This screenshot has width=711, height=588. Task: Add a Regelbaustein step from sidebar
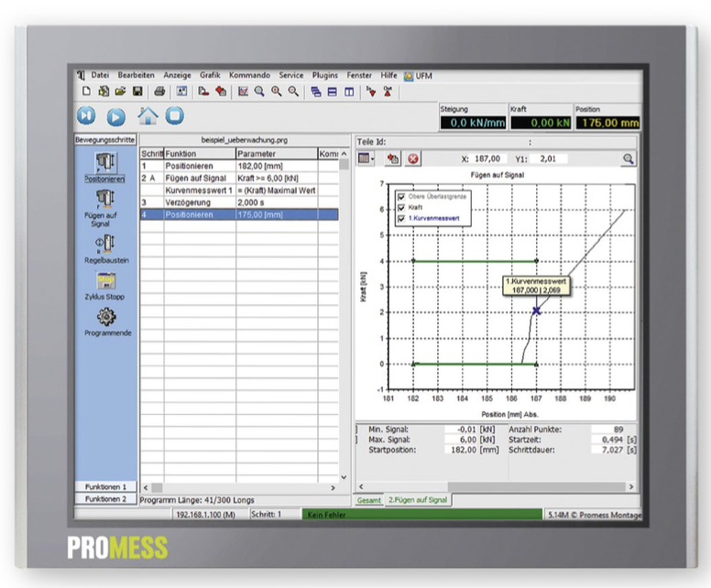104,243
